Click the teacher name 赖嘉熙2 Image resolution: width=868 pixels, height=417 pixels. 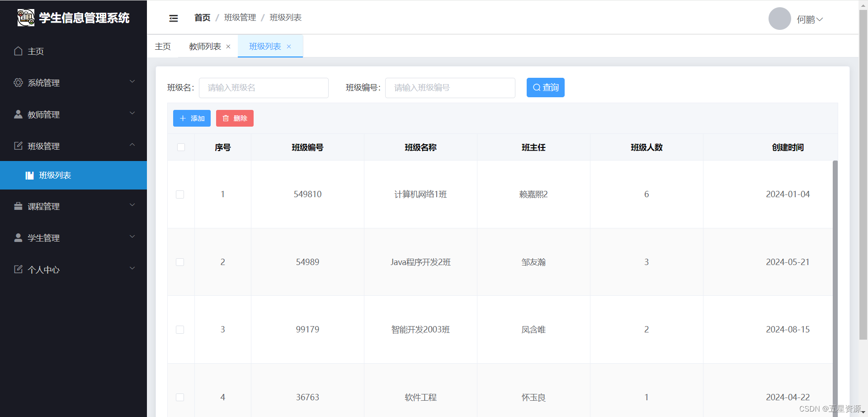click(x=533, y=194)
